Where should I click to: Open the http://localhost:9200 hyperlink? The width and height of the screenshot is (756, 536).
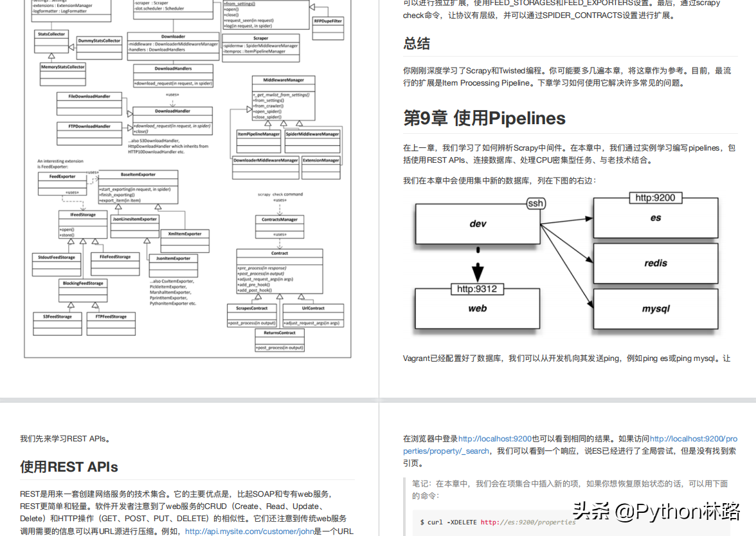click(495, 439)
